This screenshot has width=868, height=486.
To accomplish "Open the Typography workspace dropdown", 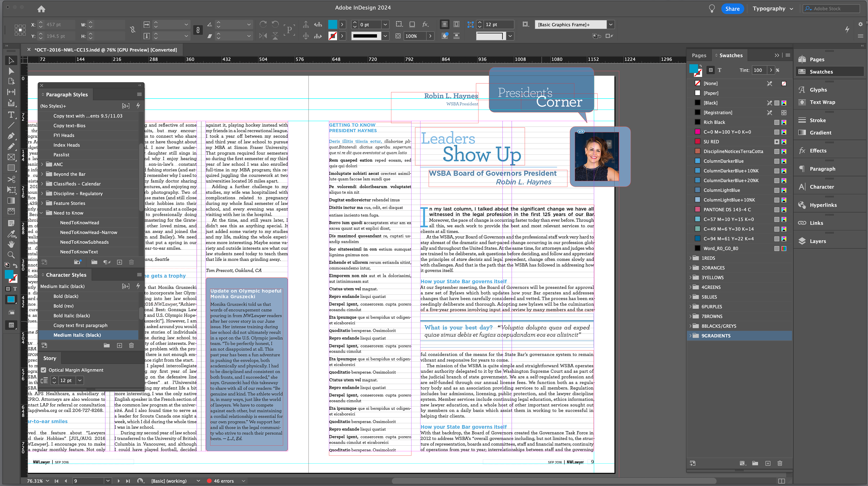I will point(773,9).
